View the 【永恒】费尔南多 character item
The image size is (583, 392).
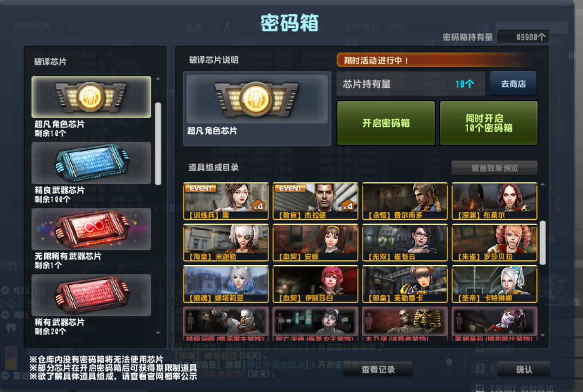pyautogui.click(x=405, y=201)
